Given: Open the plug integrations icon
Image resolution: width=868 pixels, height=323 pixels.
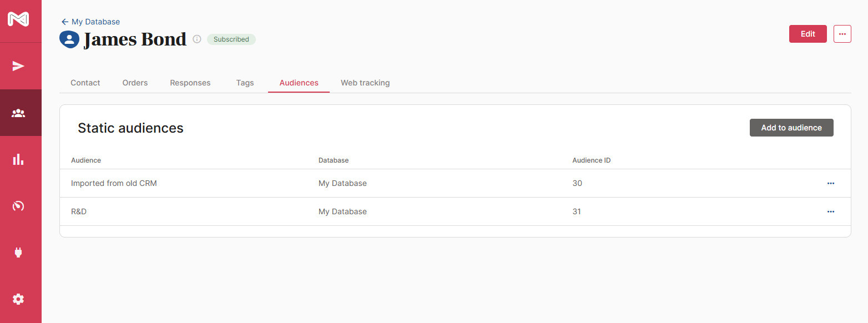Looking at the screenshot, I should (x=18, y=253).
